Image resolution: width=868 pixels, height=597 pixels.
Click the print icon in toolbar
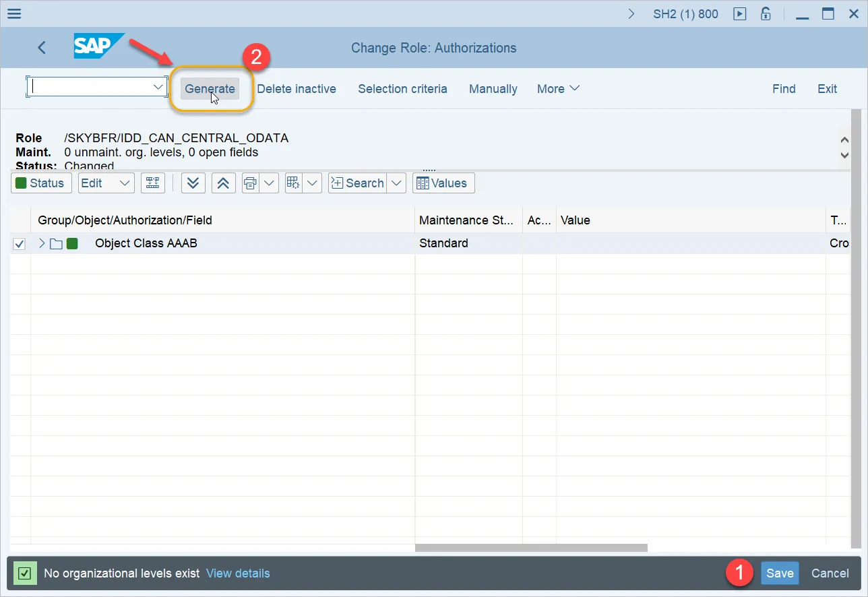(x=251, y=183)
